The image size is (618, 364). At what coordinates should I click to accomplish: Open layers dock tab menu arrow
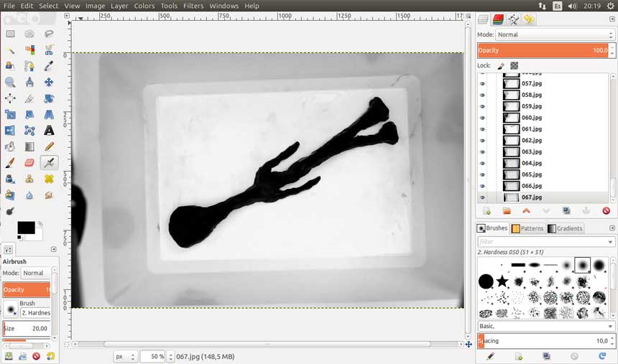pyautogui.click(x=612, y=19)
